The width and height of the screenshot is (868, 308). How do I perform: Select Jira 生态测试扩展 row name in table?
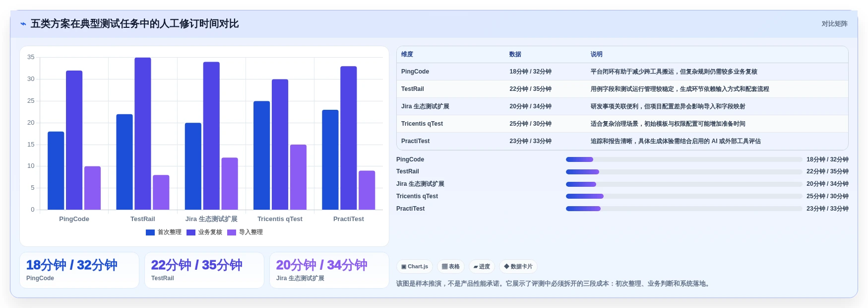click(425, 106)
